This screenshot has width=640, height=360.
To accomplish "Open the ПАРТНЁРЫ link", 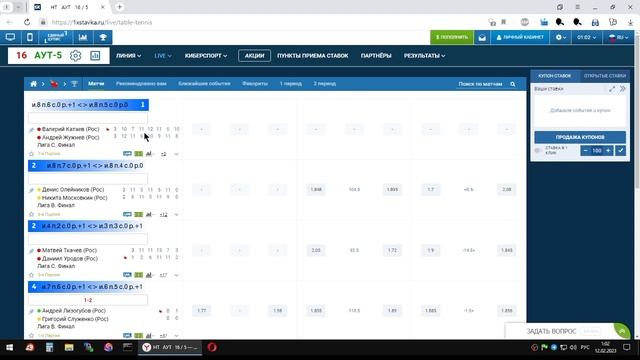I will (x=376, y=56).
